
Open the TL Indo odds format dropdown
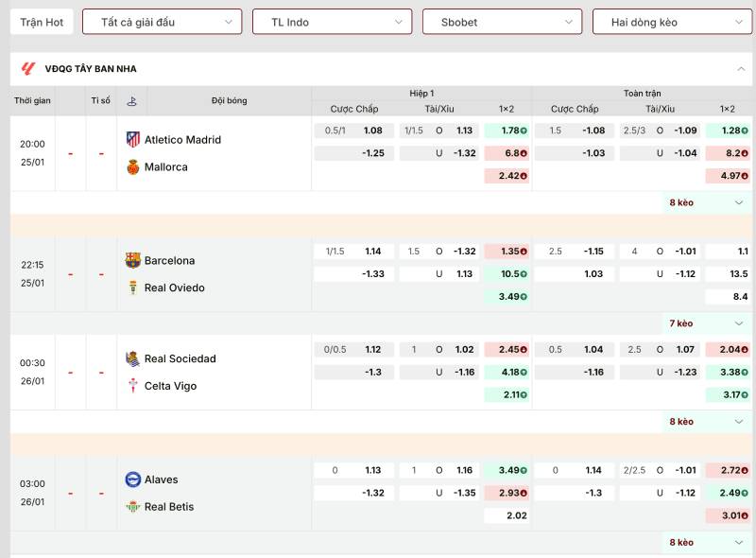tap(333, 22)
